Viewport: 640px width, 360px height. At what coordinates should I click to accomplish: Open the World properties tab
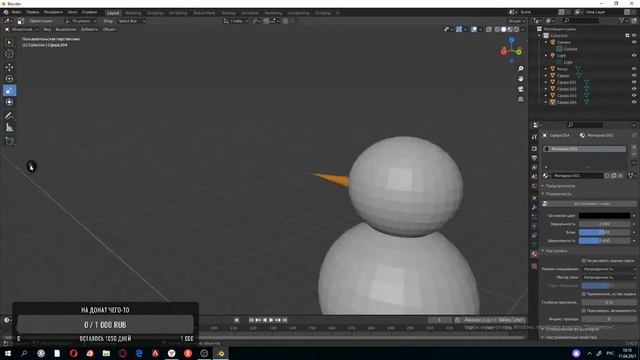pos(534,187)
